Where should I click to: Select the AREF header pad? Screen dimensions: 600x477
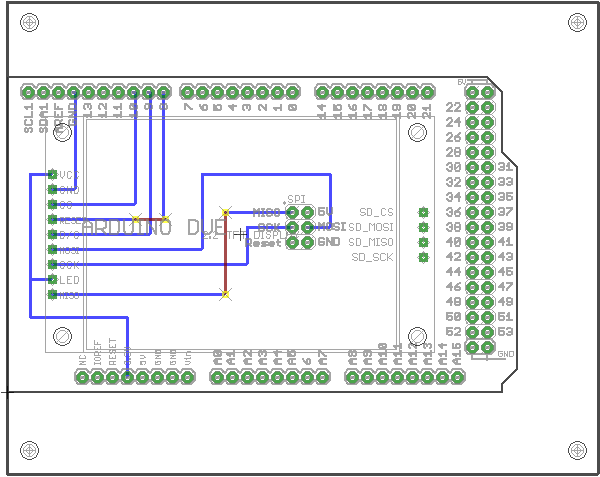pos(58,92)
